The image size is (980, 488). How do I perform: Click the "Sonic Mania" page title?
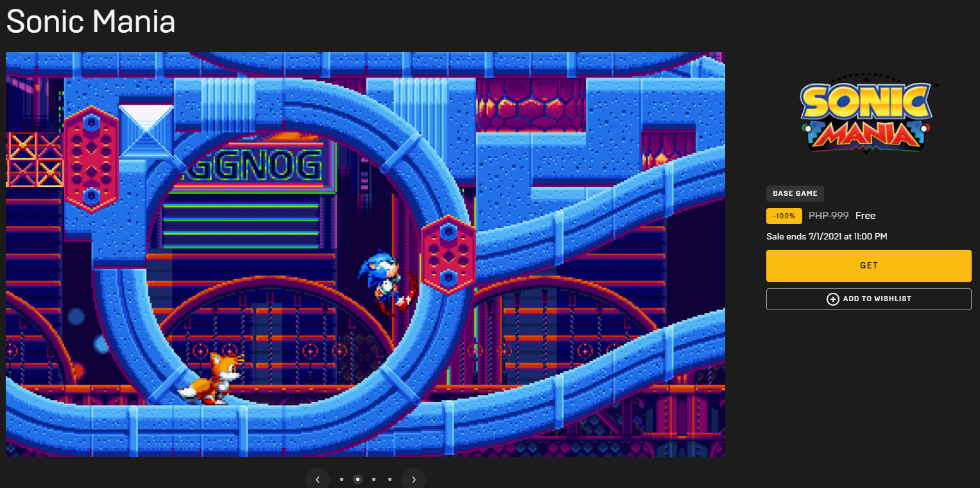tap(90, 22)
